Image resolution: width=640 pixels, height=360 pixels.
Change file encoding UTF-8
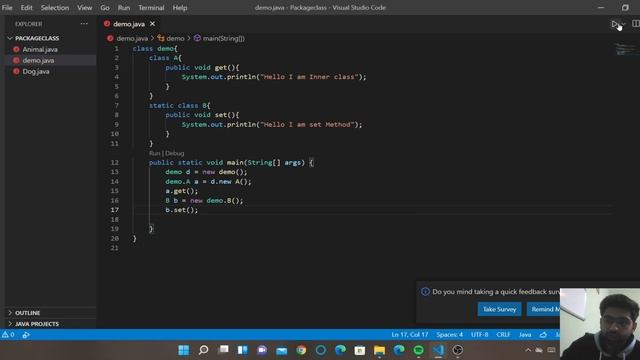(480, 335)
